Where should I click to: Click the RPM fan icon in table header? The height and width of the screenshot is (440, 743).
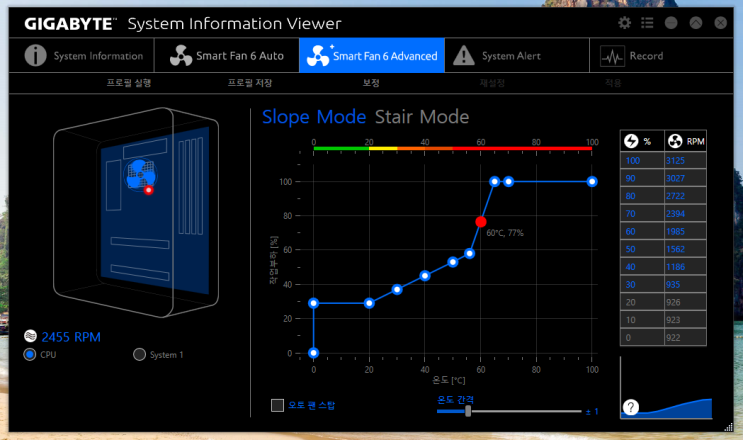[x=675, y=141]
